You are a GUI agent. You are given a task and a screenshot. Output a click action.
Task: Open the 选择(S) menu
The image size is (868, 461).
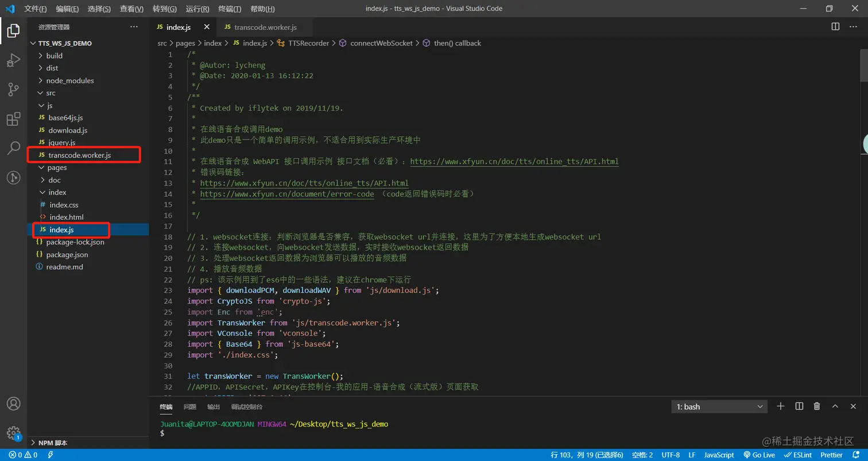tap(99, 9)
